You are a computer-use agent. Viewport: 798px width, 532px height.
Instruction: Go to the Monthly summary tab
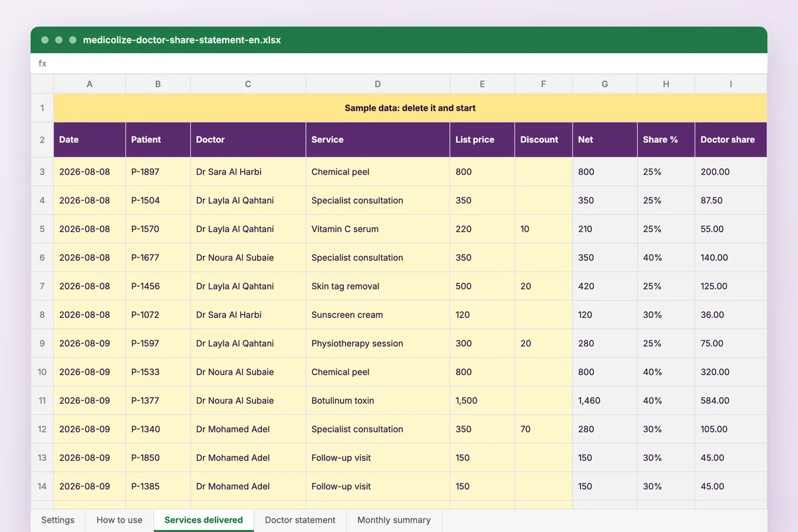click(394, 520)
